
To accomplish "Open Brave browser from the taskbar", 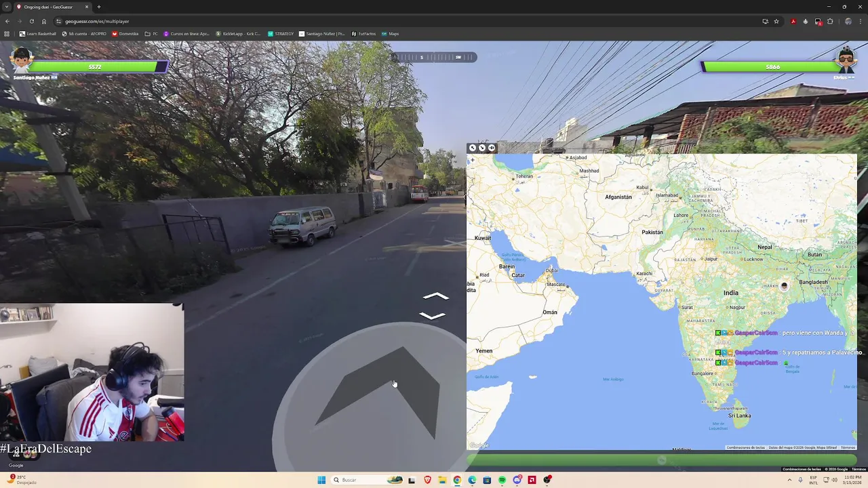I will (427, 480).
